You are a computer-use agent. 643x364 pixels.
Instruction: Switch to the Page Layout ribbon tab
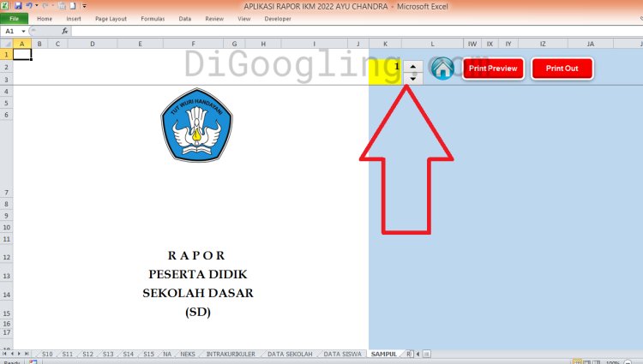pyautogui.click(x=111, y=18)
